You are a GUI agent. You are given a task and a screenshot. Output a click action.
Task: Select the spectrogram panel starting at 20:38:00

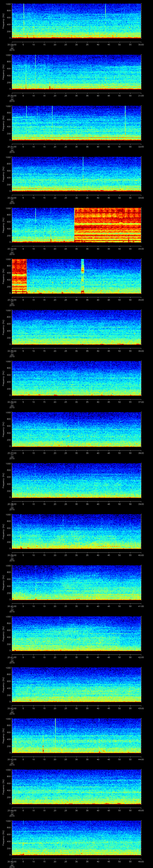(x=77, y=481)
